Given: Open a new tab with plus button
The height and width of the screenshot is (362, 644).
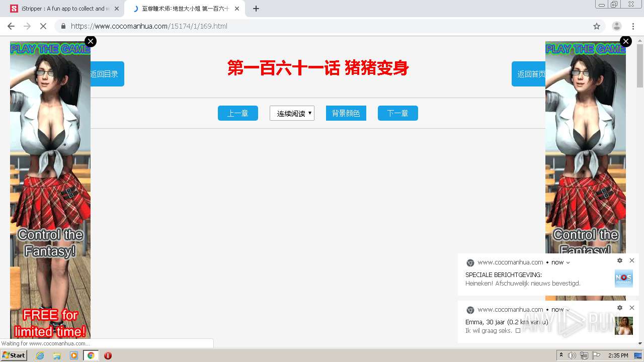Looking at the screenshot, I should (x=256, y=9).
